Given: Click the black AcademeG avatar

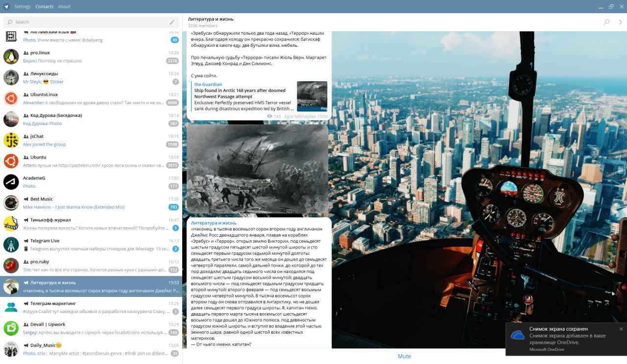Looking at the screenshot, I should pyautogui.click(x=11, y=182).
